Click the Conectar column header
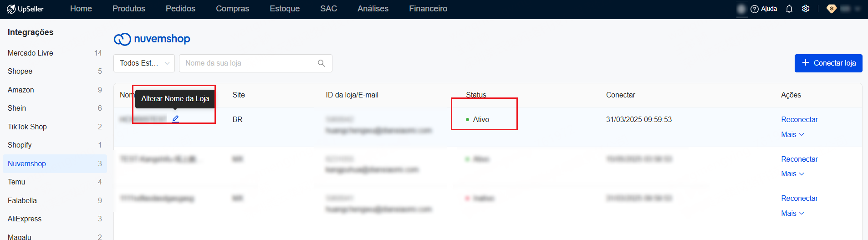The height and width of the screenshot is (240, 868). click(620, 95)
